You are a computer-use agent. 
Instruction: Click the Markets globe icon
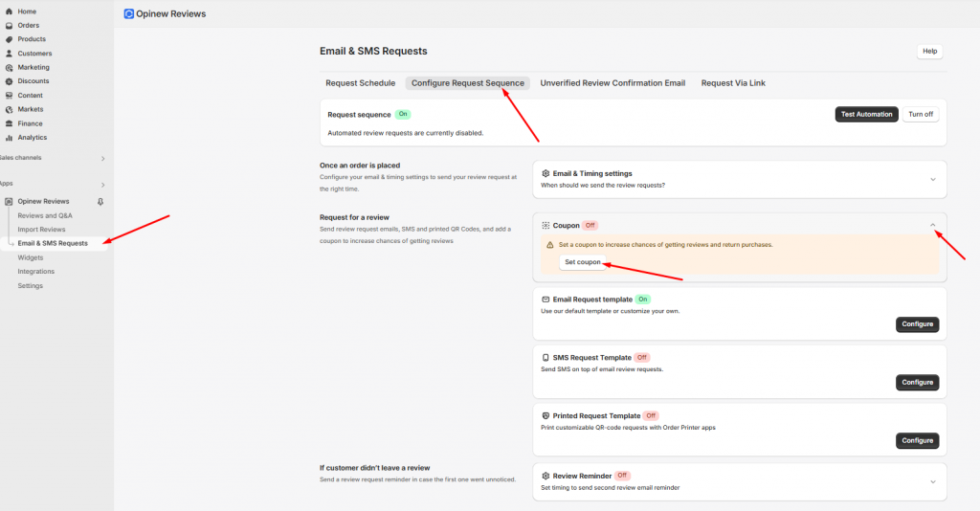(9, 109)
